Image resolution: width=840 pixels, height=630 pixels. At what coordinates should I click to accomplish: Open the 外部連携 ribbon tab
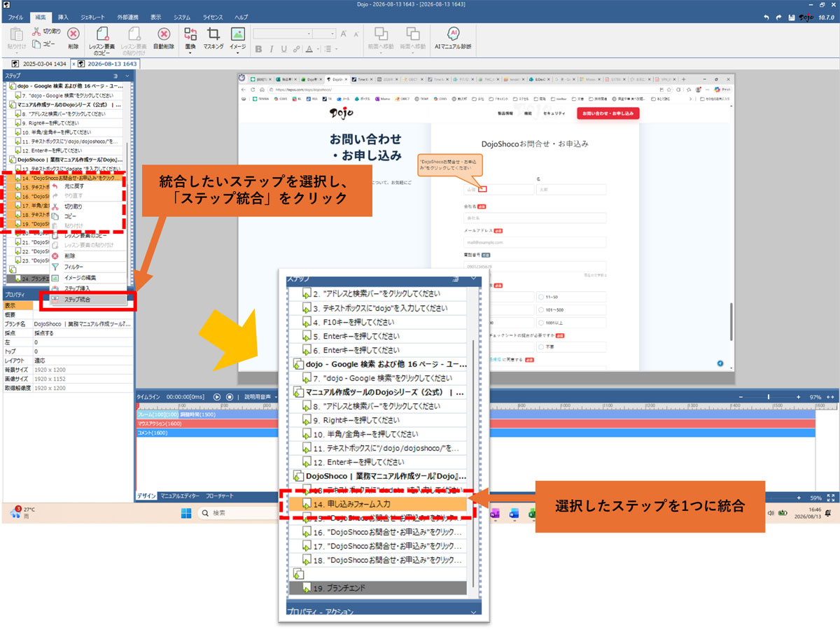coord(129,16)
